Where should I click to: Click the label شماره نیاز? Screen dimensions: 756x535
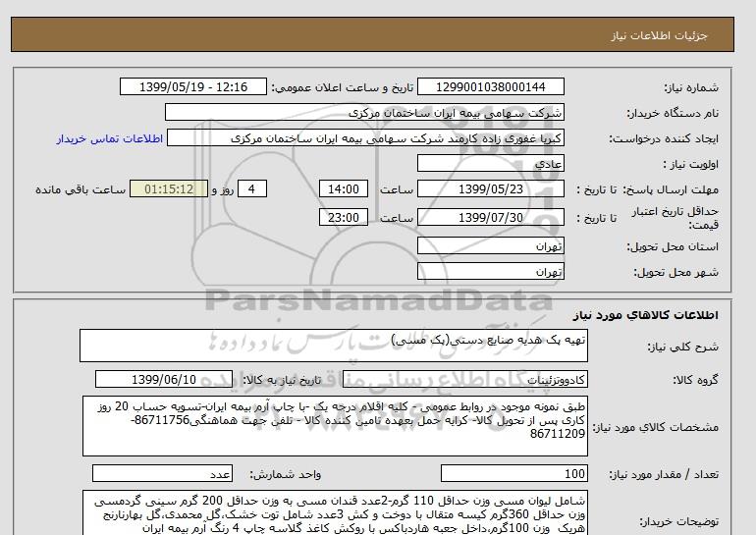coord(691,87)
